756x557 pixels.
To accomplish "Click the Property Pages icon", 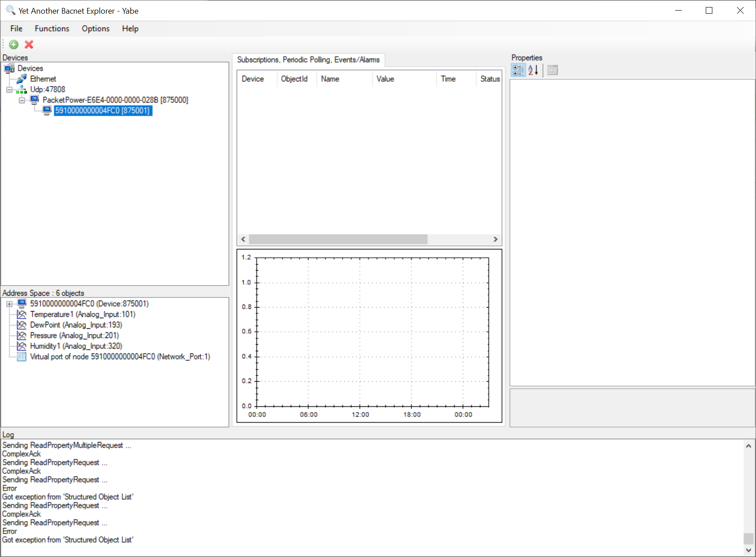I will pyautogui.click(x=552, y=70).
